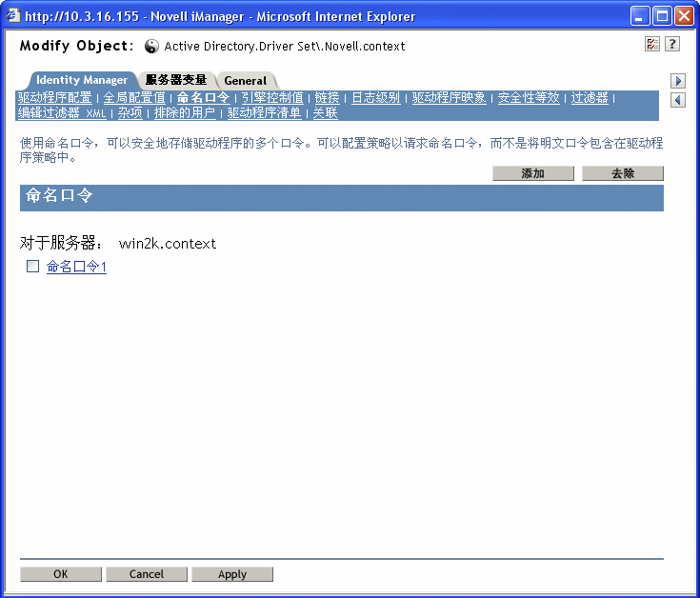This screenshot has width=700, height=598.
Task: Open the 全局配置值 subpage
Action: click(x=134, y=98)
